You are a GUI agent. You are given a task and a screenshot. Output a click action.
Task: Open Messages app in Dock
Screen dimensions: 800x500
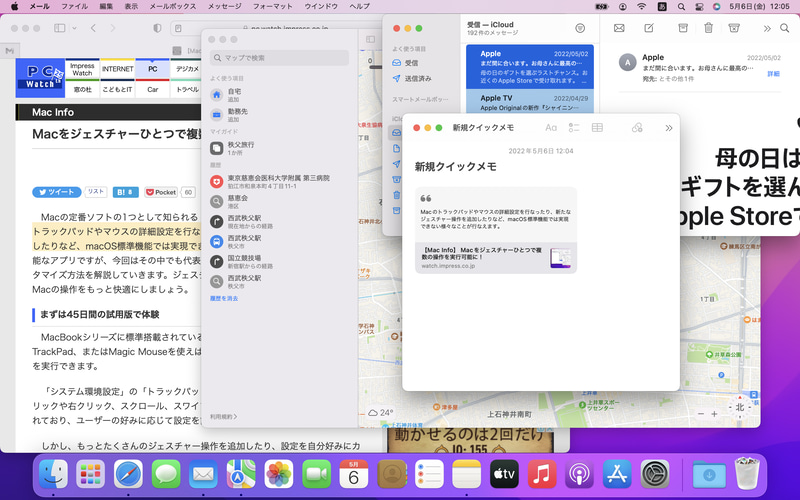click(x=166, y=474)
